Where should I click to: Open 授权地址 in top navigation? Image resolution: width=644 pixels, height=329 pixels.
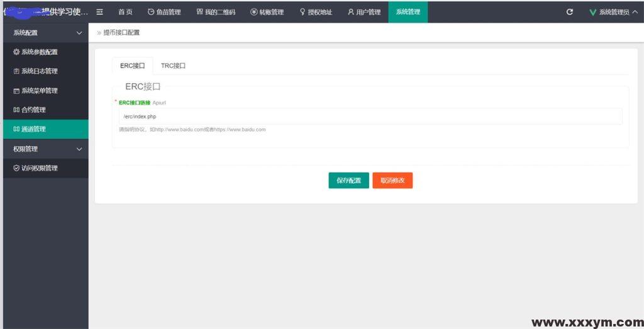pos(316,12)
